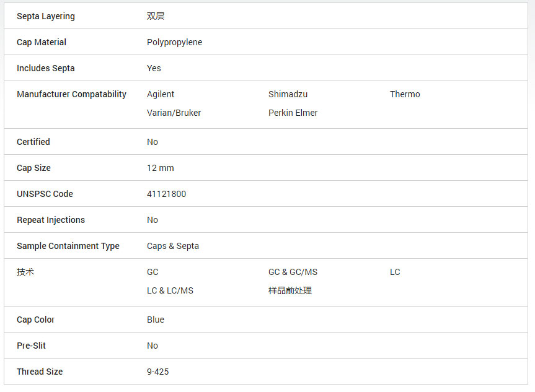
Task: Click the "Shimadzu" manufacturer entry
Action: point(288,94)
